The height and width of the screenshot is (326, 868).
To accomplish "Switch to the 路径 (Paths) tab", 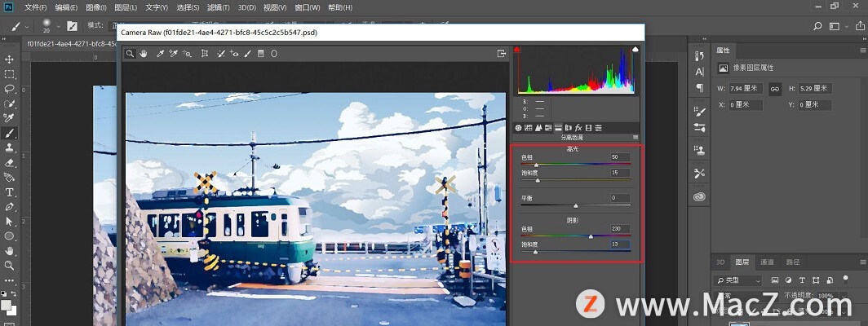I will click(x=793, y=262).
